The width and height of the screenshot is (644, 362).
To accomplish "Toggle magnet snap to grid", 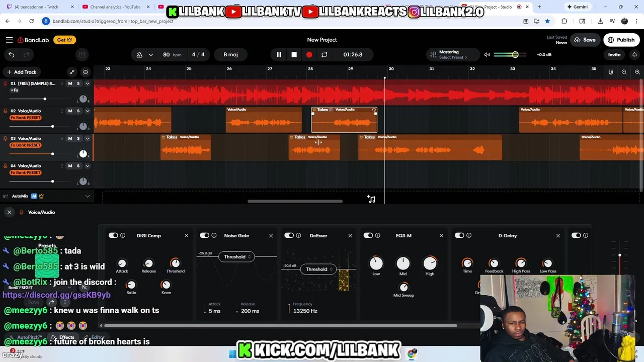I will click(610, 72).
